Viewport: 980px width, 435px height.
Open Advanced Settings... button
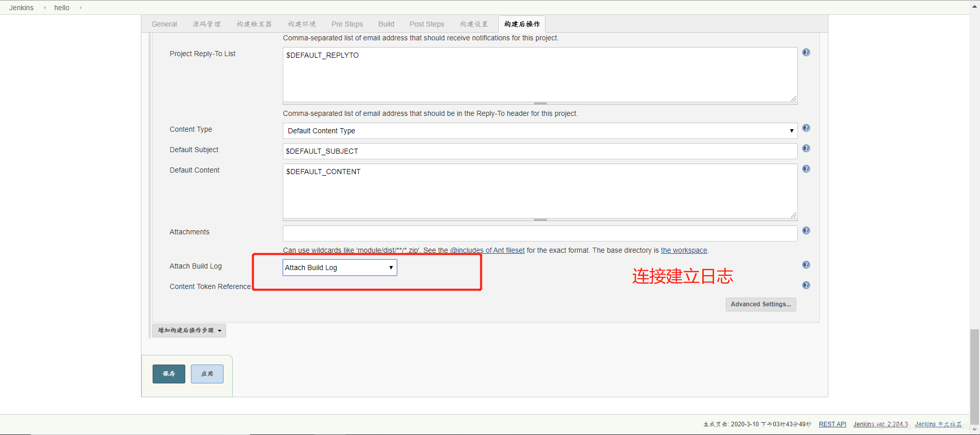click(761, 304)
